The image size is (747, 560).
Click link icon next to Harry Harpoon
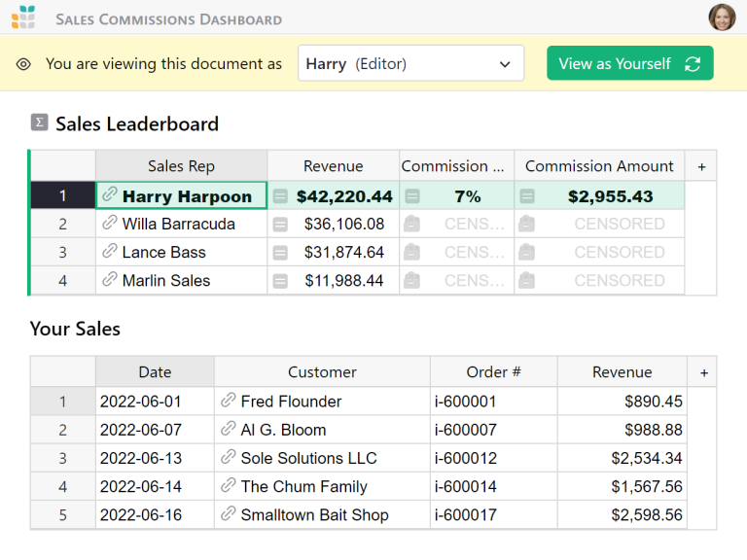click(110, 195)
